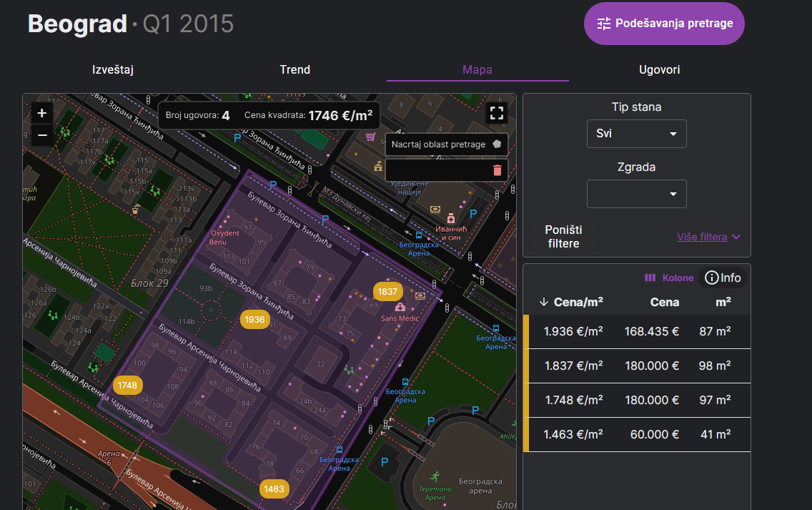Screen dimensions: 812x510
Task: Click Poništi filtere button
Action: [x=563, y=237]
